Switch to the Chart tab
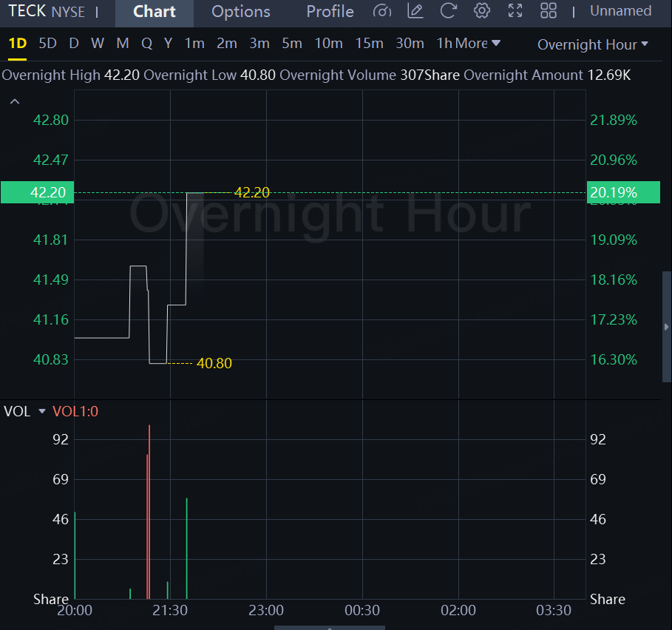672x630 pixels. tap(155, 12)
